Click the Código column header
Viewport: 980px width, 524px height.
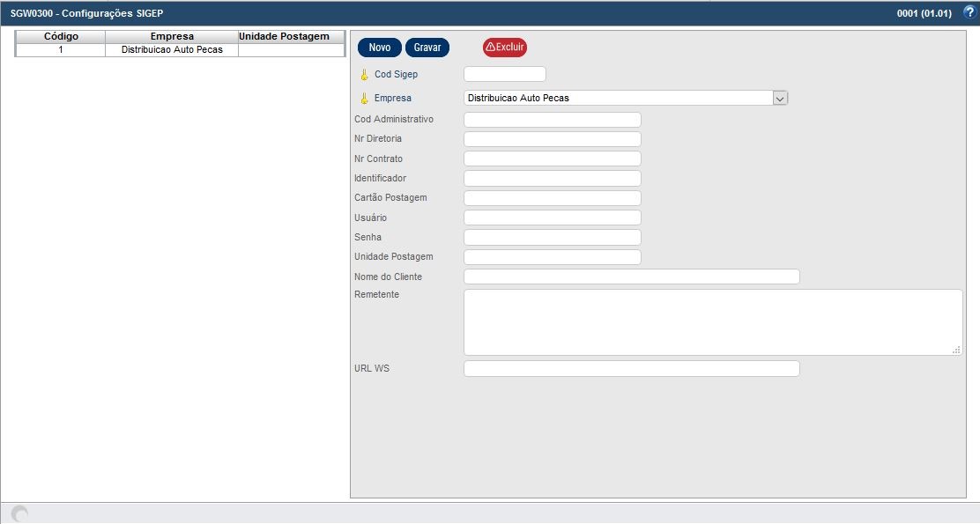(60, 36)
